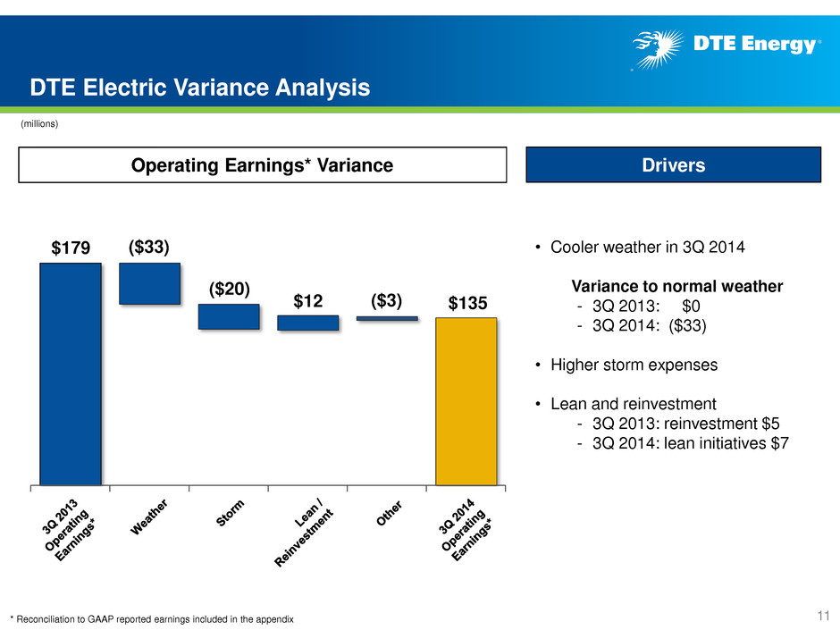840x630 pixels.
Task: Click the Variance to normal weather heading
Action: click(x=677, y=286)
